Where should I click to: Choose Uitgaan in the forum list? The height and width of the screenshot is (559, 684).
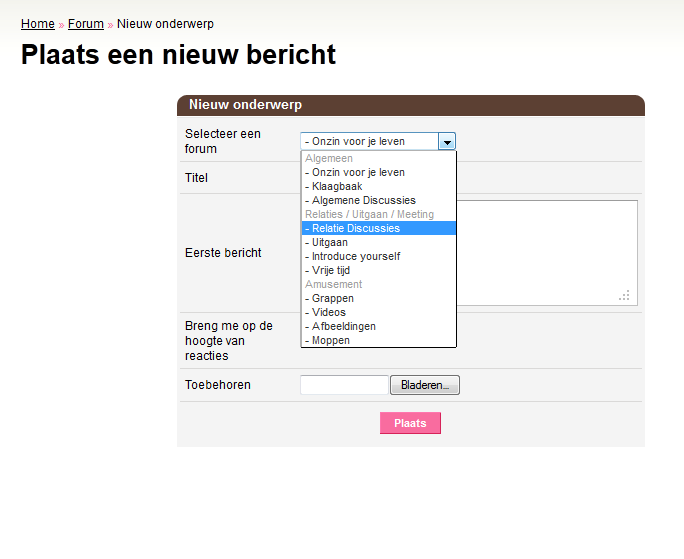point(379,242)
